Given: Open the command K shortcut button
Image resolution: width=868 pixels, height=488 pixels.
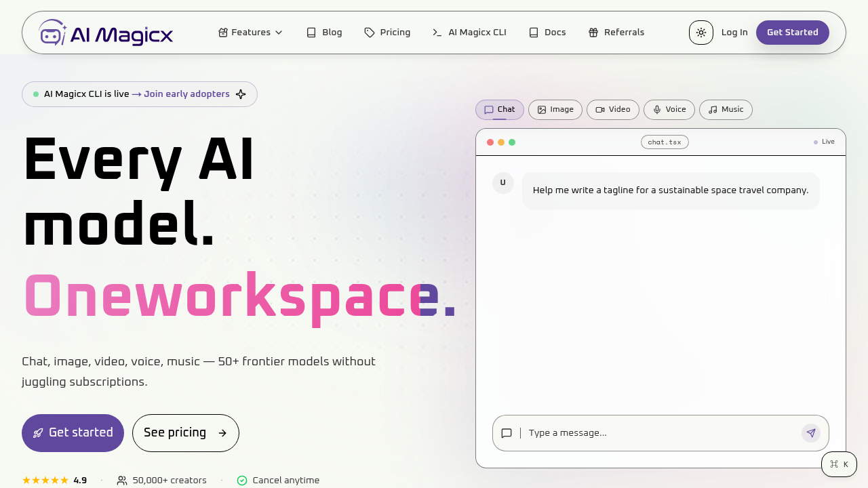Looking at the screenshot, I should 840,464.
